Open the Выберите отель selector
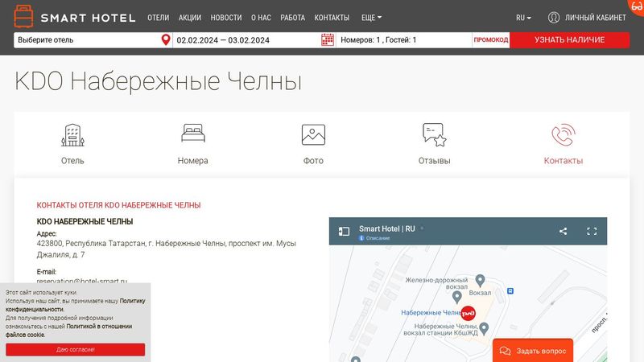The image size is (644, 362). pyautogui.click(x=87, y=39)
